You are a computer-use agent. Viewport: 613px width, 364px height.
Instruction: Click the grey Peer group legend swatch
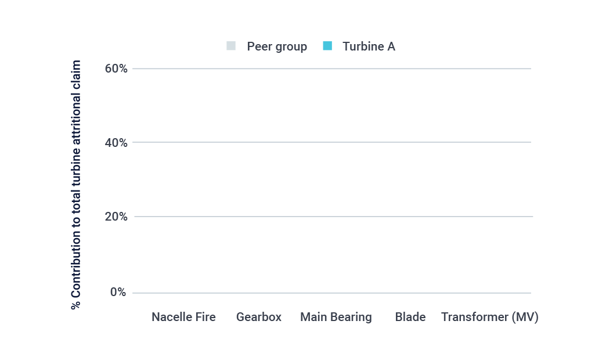tap(231, 46)
